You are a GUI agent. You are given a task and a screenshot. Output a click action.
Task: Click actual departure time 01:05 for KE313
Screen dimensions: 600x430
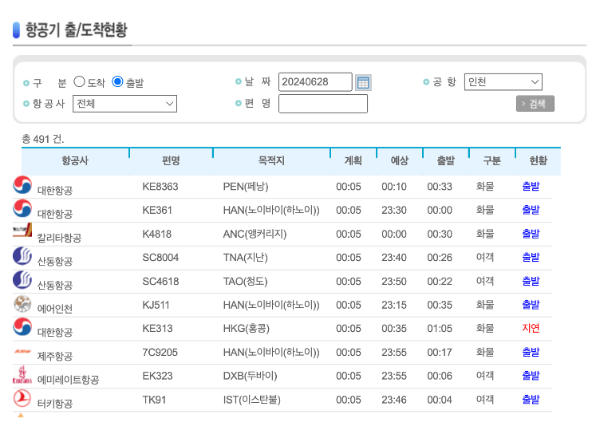440,329
